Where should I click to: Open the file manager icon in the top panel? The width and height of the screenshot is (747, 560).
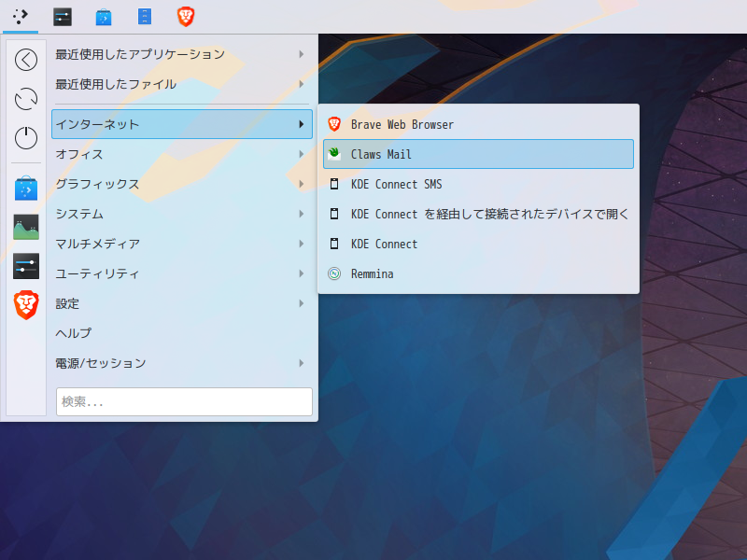[145, 17]
